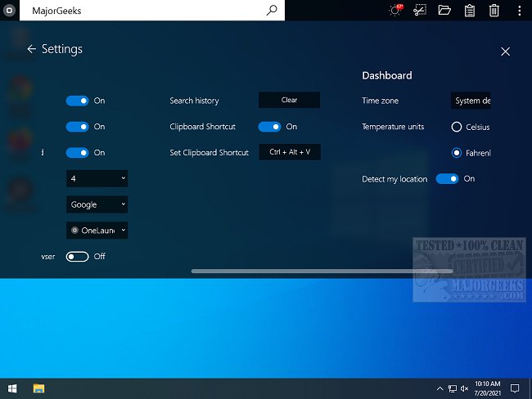The width and height of the screenshot is (532, 399).
Task: Click the OneLaunch logo icon in the top bar
Action: tap(10, 10)
